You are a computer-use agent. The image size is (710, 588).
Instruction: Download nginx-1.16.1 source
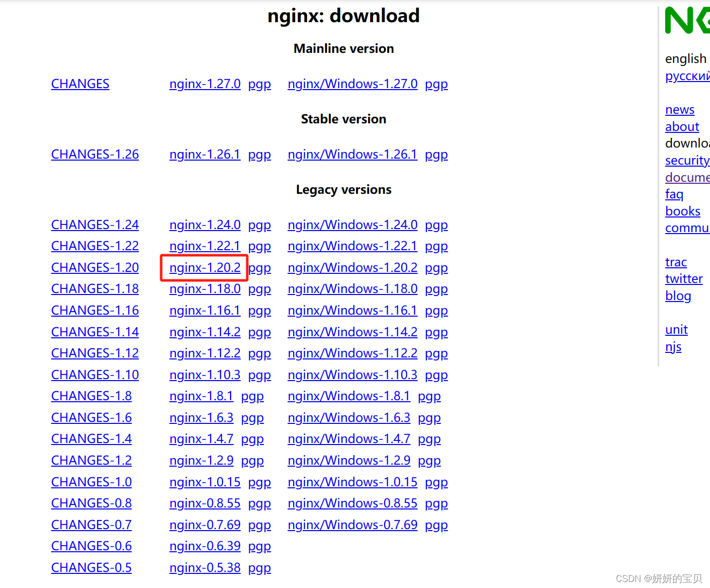[x=205, y=311]
